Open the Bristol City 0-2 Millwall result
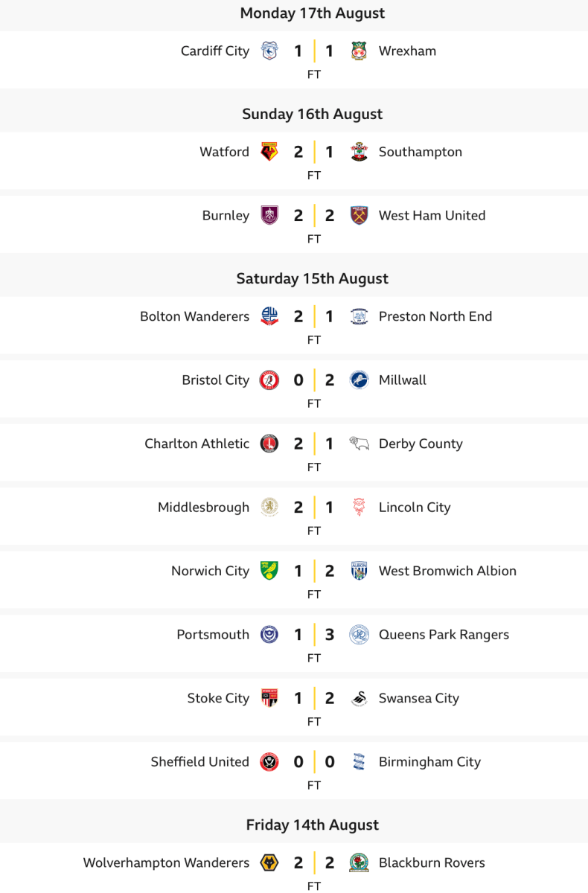This screenshot has width=588, height=893. pos(314,380)
